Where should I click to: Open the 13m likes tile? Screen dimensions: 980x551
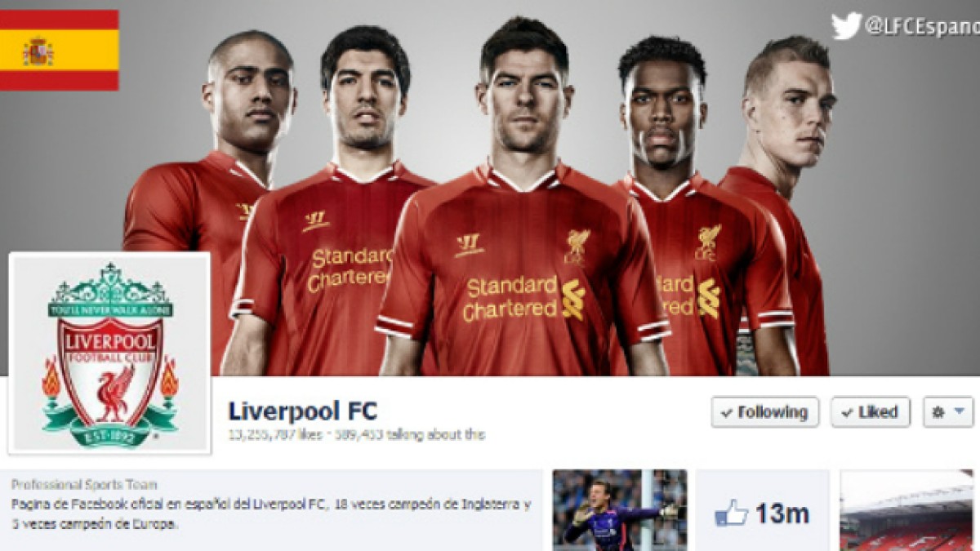click(x=763, y=510)
